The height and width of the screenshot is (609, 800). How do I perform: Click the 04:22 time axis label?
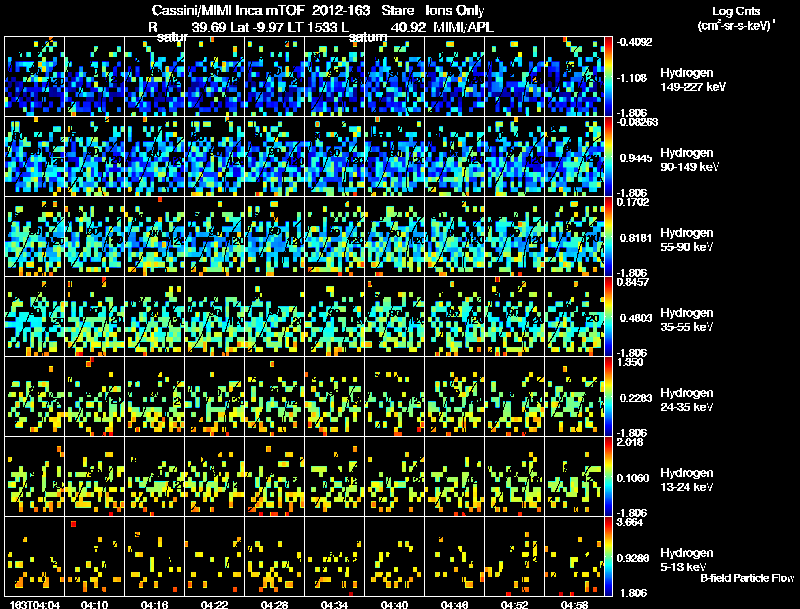[214, 604]
